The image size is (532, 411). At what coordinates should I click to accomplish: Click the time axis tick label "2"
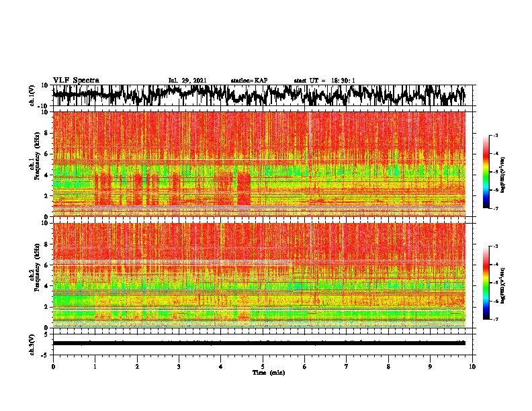click(137, 367)
